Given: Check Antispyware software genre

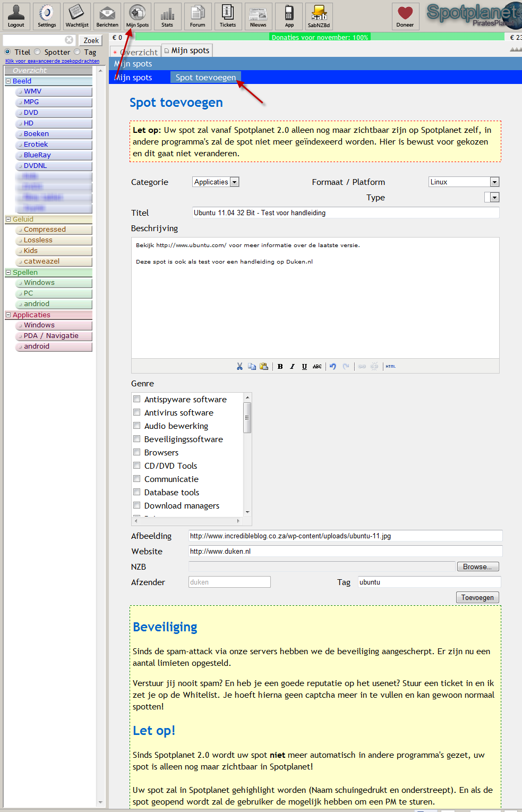Looking at the screenshot, I should point(137,399).
